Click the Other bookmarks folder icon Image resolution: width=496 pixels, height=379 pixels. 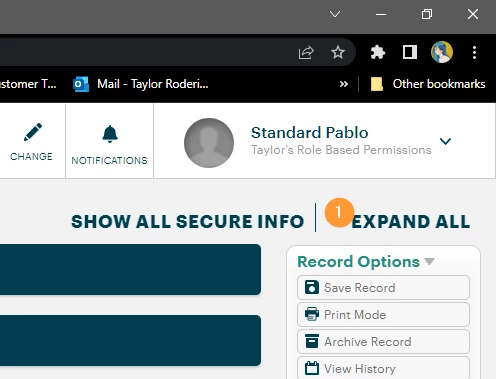tap(377, 84)
